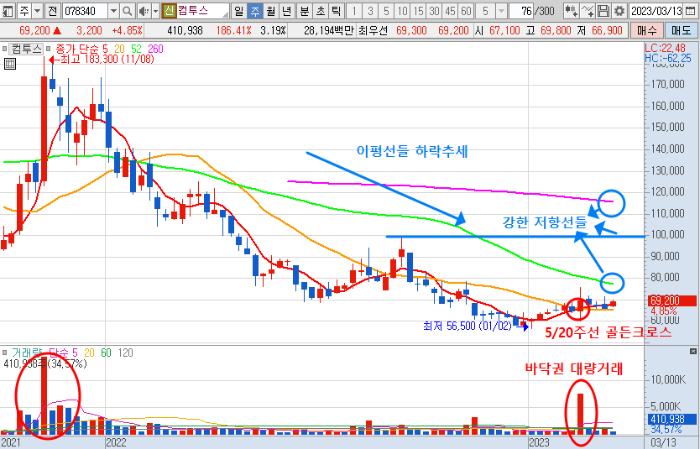Open the market type dropdown beside 주
The image size is (700, 449).
click(x=38, y=11)
